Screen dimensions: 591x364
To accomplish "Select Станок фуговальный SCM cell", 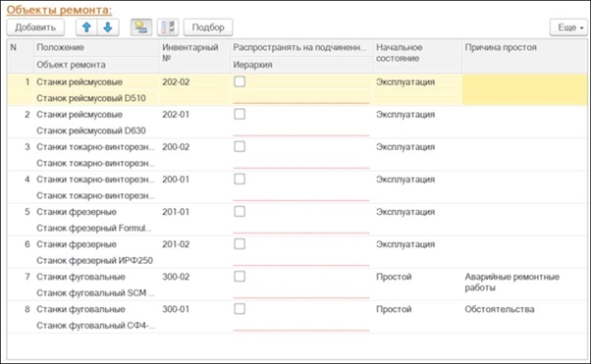I will [x=95, y=292].
